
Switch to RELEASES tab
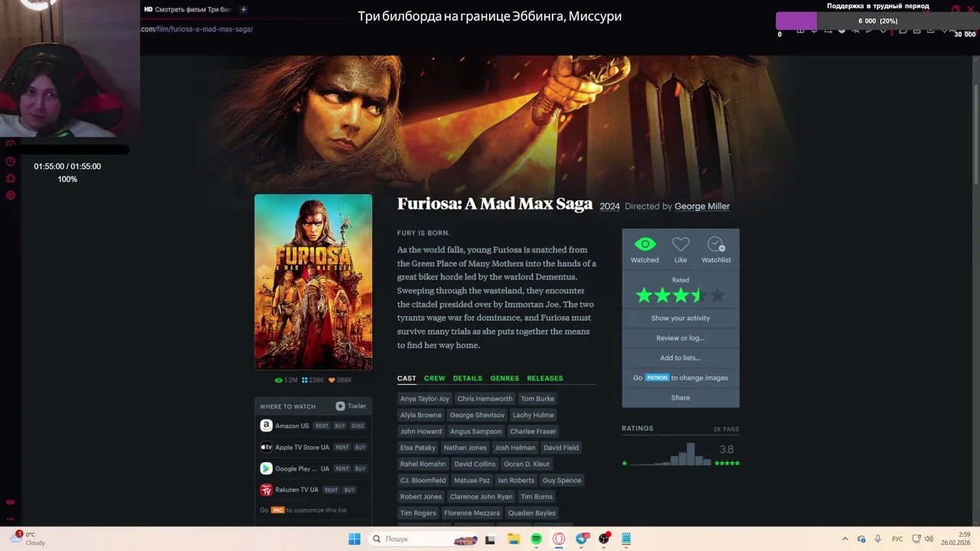[x=544, y=378]
